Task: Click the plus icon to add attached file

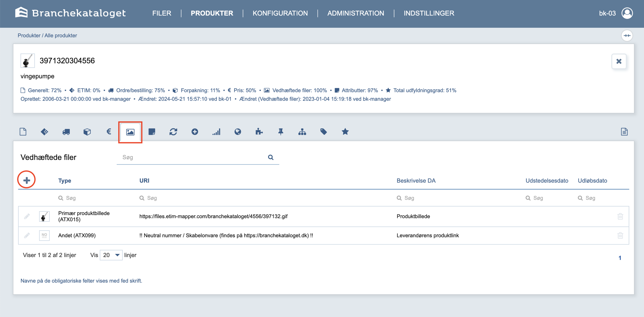Action: (x=27, y=180)
